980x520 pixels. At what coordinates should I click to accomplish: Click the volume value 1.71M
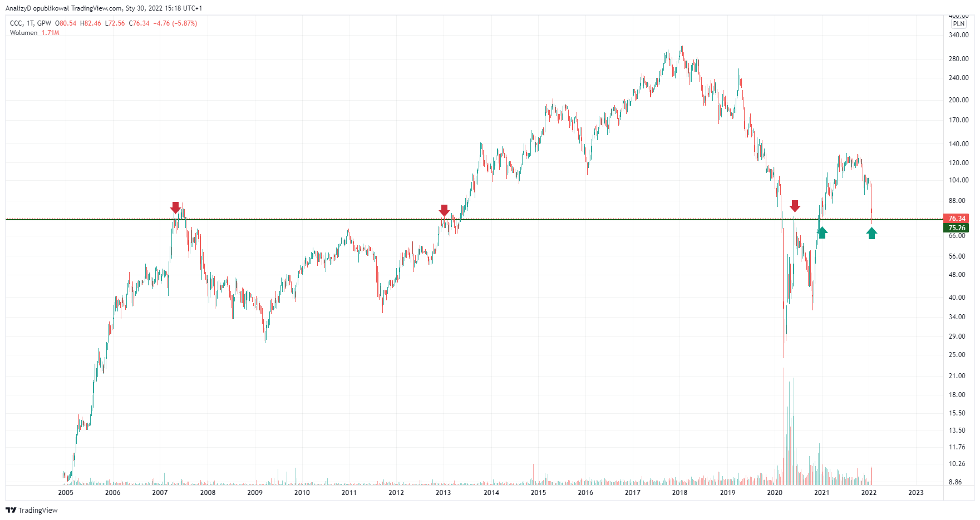(50, 33)
